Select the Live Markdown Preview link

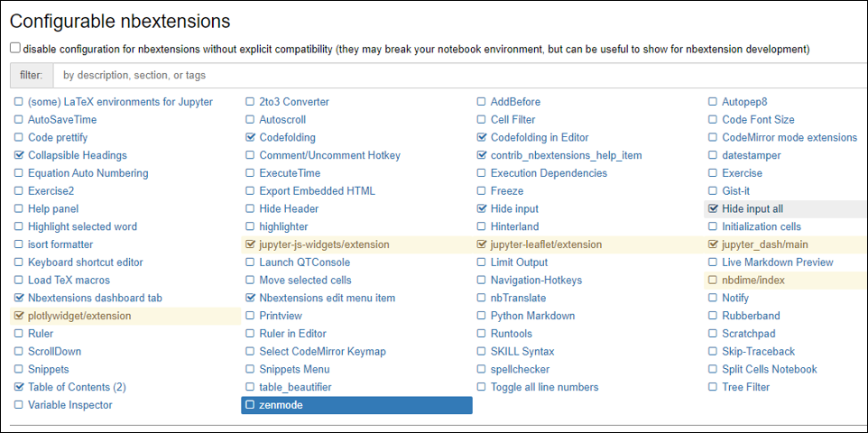(777, 263)
